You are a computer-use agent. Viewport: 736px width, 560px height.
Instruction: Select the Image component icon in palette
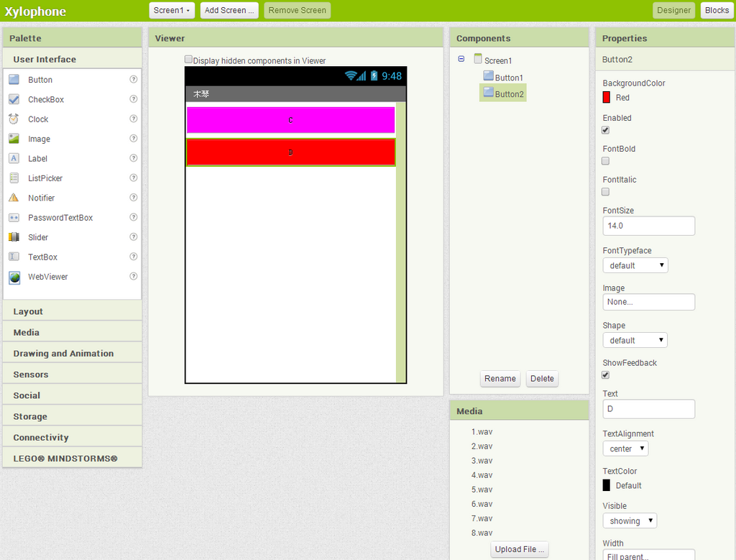coord(14,139)
